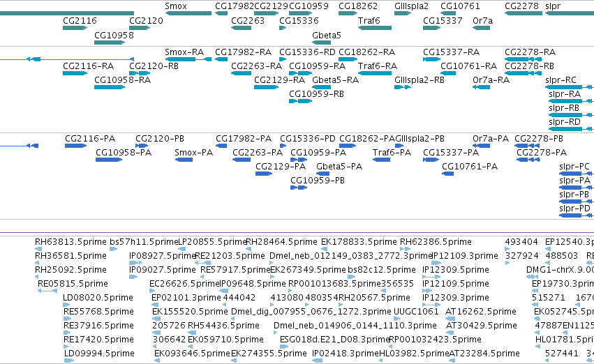Select the RH62386.5prime EST label

pyautogui.click(x=436, y=242)
